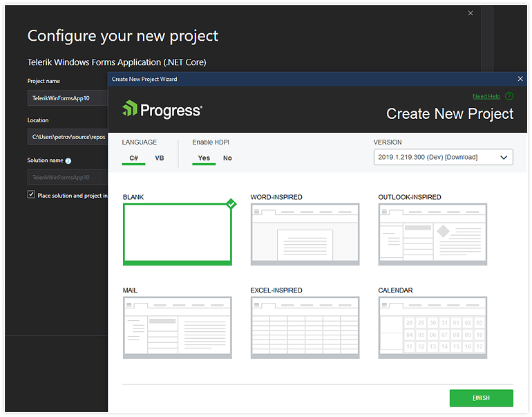Choose the Mail template thumbnail
Viewport: 532px width, 417px height.
[x=178, y=328]
